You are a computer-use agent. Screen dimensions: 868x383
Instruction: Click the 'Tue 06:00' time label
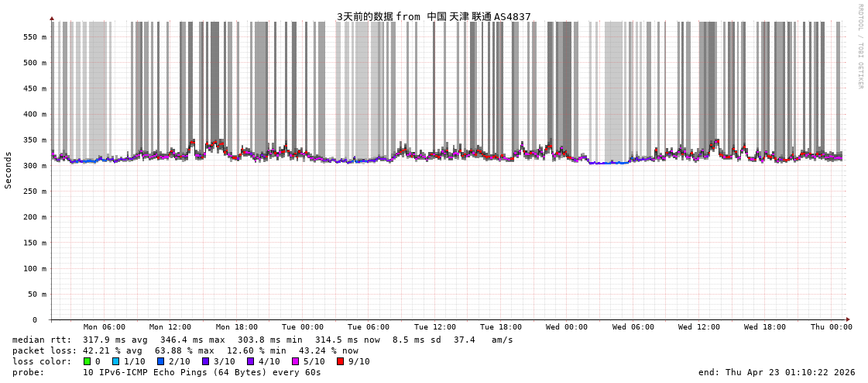(x=368, y=327)
